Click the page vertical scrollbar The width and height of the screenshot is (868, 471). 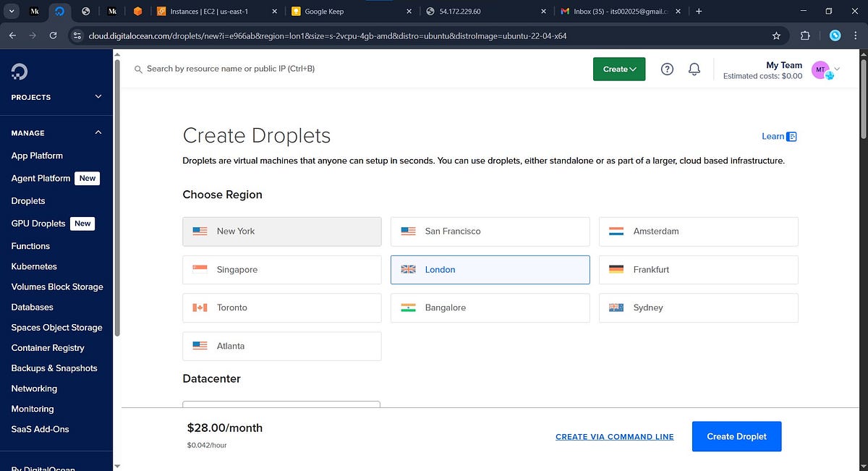coord(863,94)
